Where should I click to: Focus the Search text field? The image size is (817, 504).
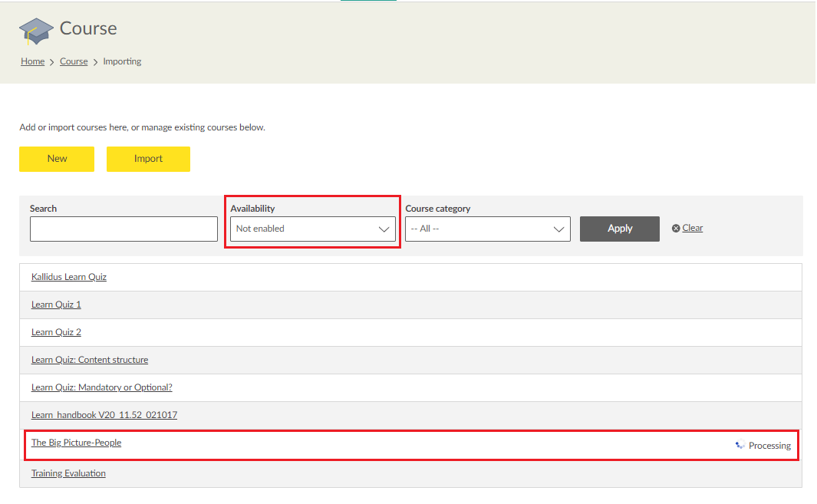coord(124,229)
